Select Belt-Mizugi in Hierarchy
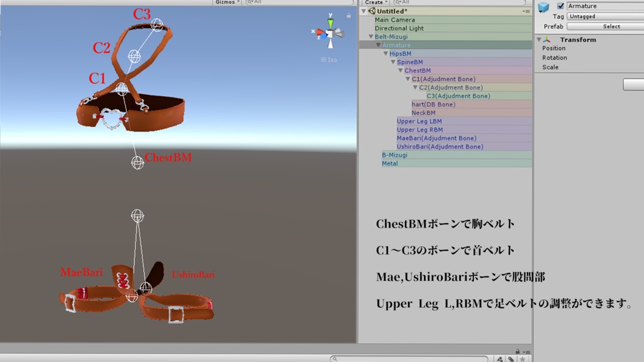The image size is (644, 362). [391, 36]
